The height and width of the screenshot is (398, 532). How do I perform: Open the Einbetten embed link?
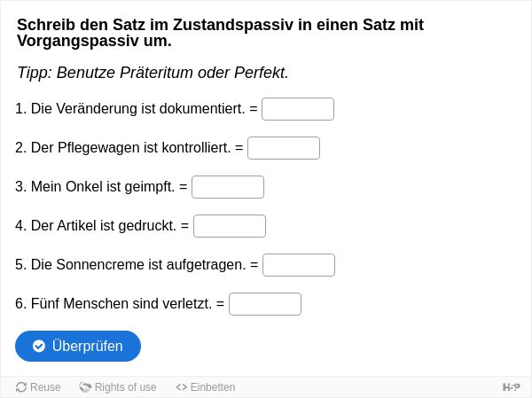click(206, 387)
